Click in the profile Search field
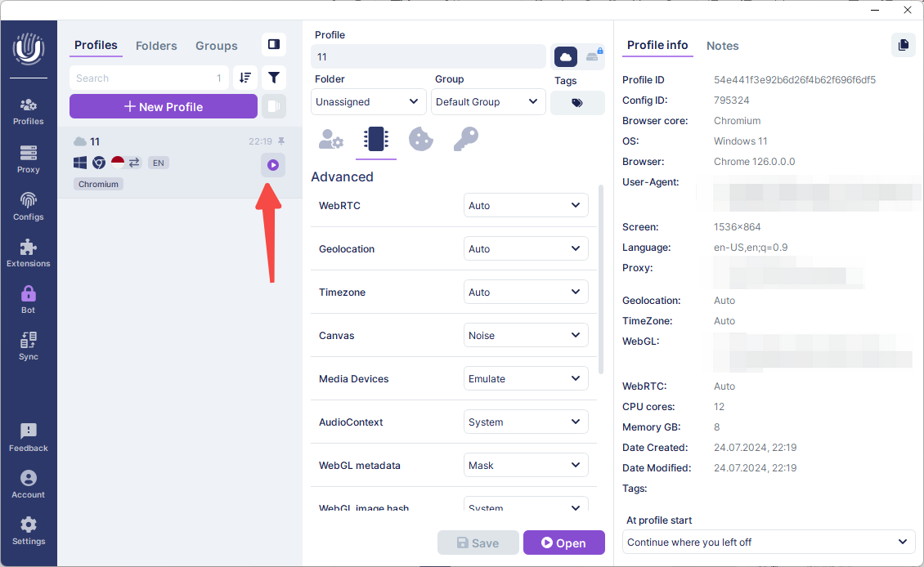Viewport: 924px width, 567px height. coord(143,78)
